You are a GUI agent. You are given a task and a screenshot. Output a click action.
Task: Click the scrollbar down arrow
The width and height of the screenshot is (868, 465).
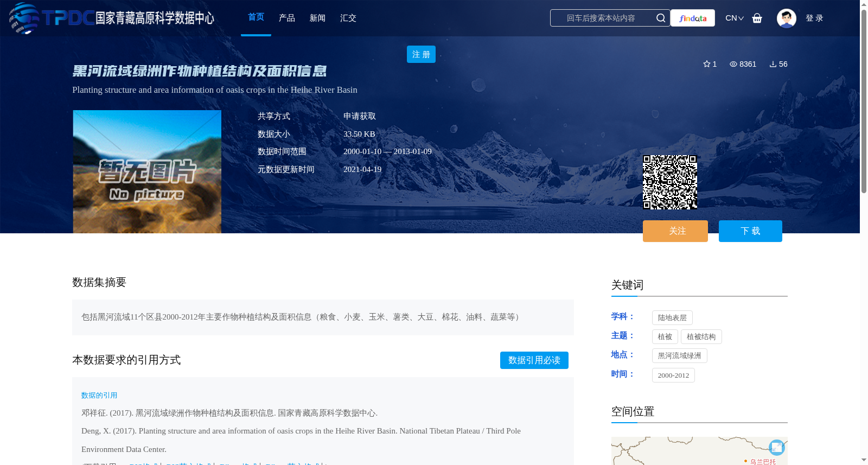pyautogui.click(x=864, y=460)
